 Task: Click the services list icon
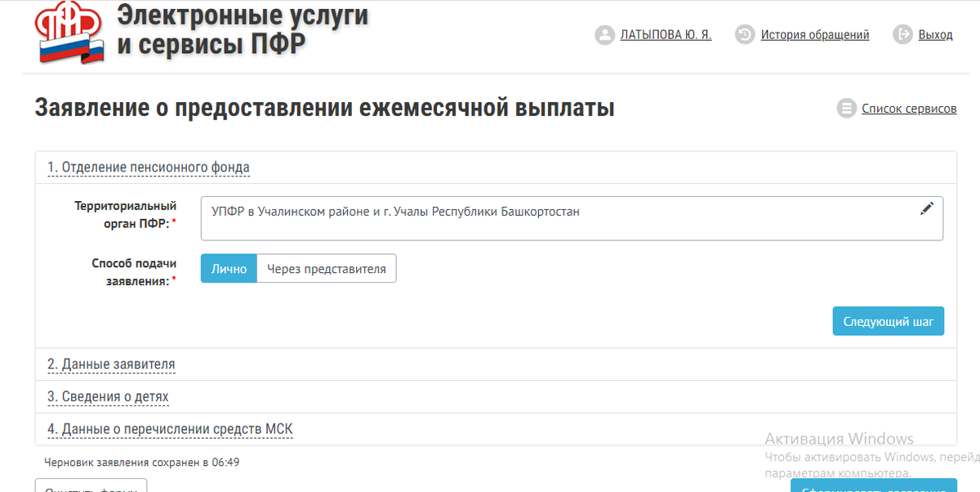coord(846,109)
